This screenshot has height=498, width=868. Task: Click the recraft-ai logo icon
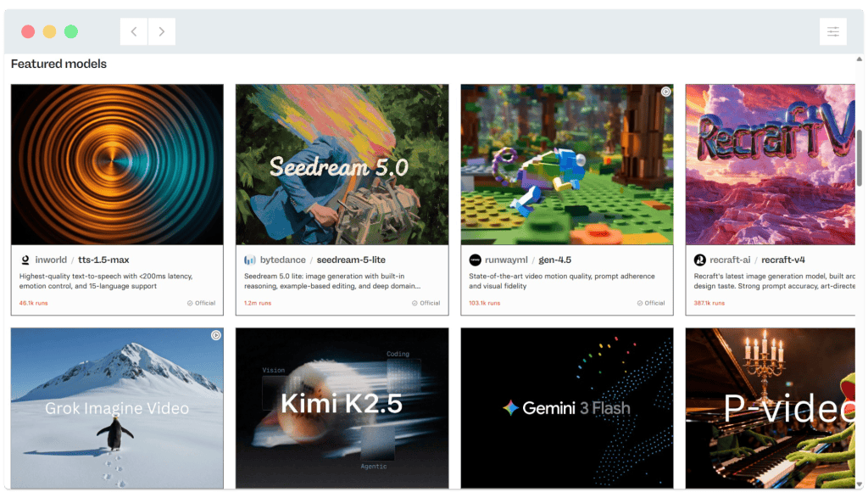pyautogui.click(x=699, y=260)
